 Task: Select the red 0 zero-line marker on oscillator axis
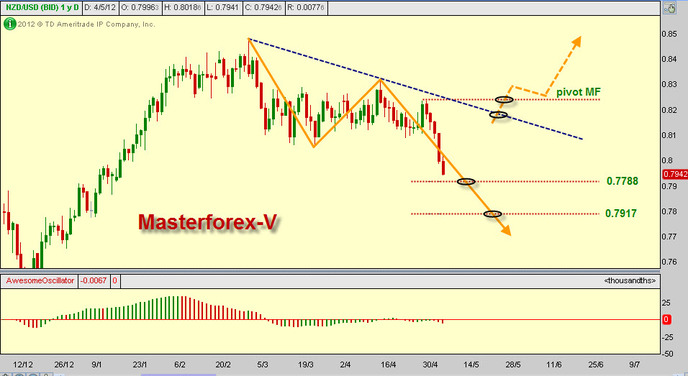tap(666, 319)
